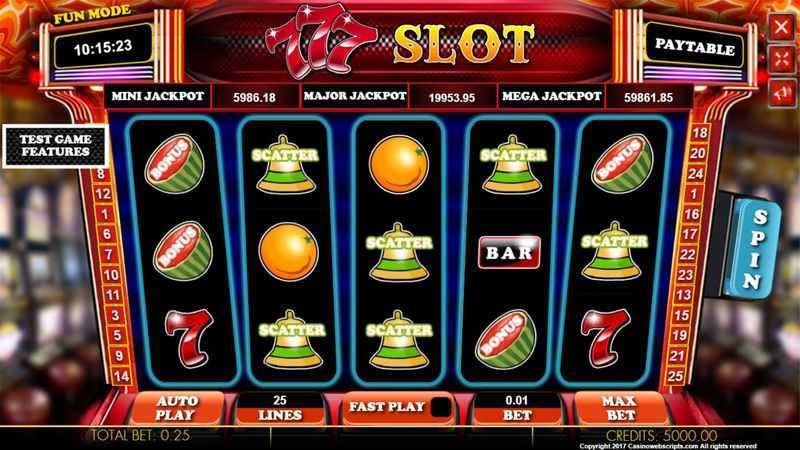Click the BAR symbol on reel four
This screenshot has width=800, height=450.
[509, 252]
